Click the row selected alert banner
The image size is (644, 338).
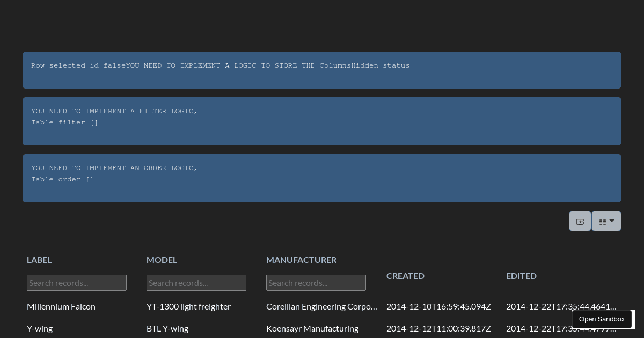(x=322, y=70)
